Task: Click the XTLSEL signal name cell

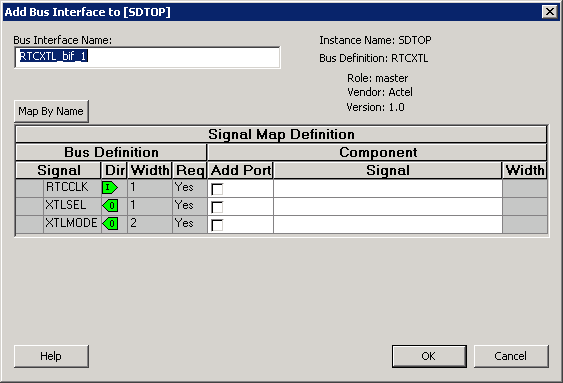Action: (x=72, y=206)
